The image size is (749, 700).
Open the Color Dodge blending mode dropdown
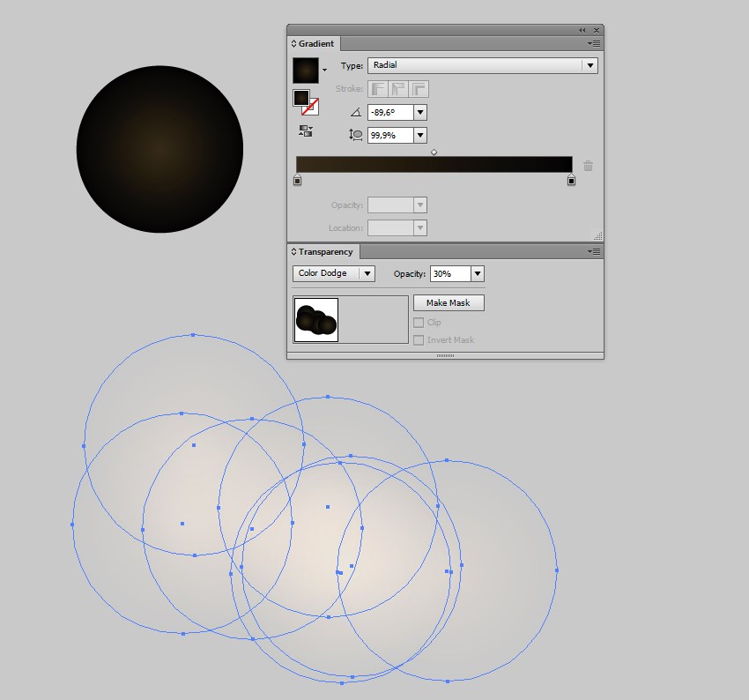[x=333, y=273]
